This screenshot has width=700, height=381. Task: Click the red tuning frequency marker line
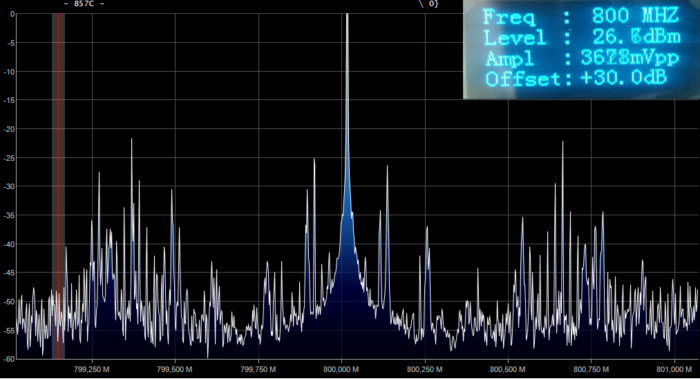[x=58, y=186]
